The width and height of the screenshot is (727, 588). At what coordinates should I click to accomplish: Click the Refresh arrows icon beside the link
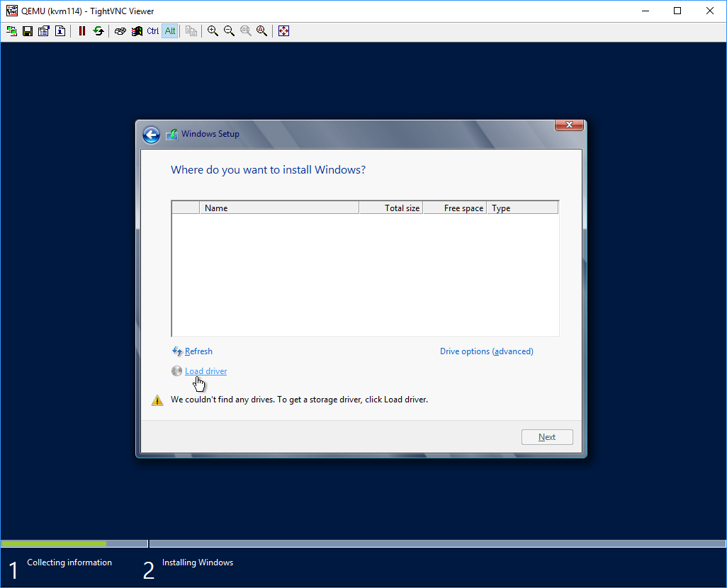point(176,351)
